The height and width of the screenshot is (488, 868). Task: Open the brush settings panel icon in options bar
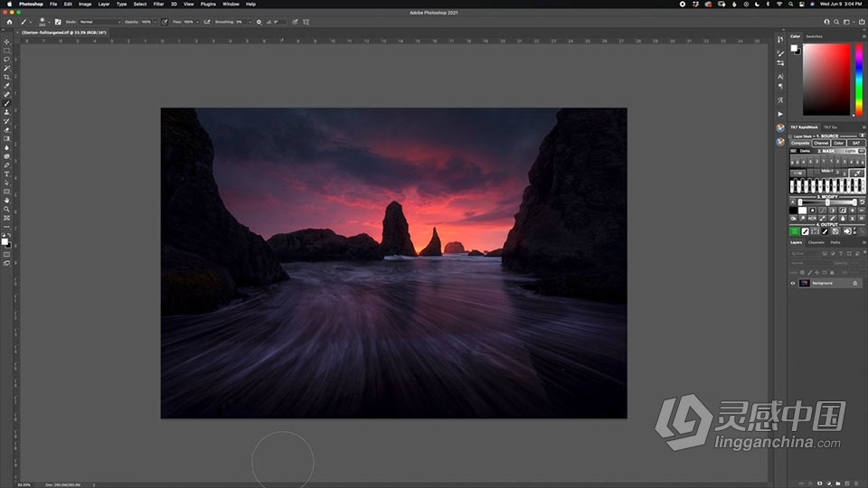pos(58,22)
